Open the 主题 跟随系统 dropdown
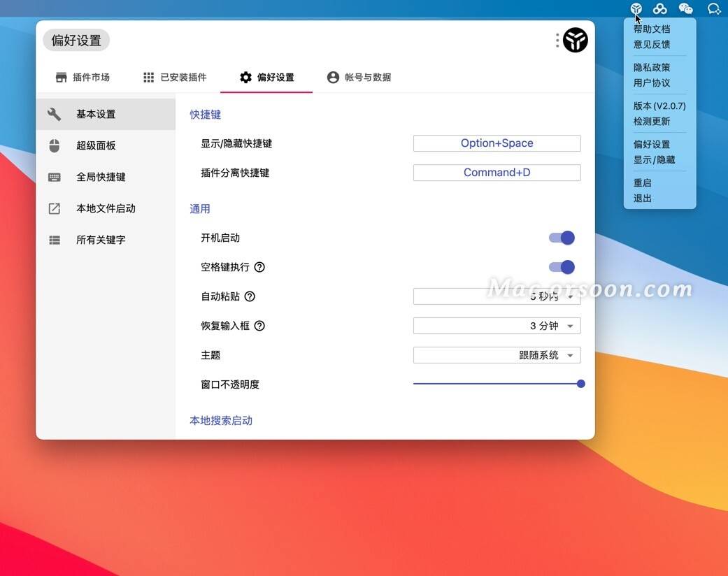 [497, 355]
